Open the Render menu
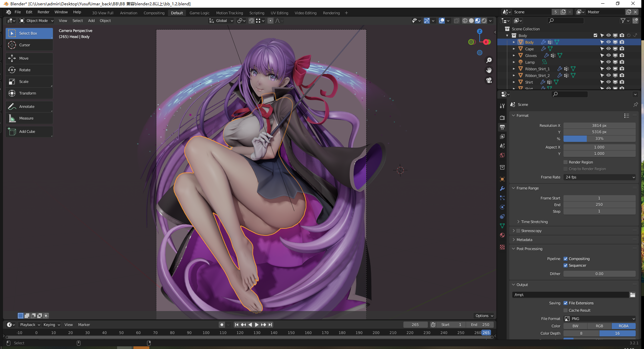Screen dimensions: 644x349 tap(43, 12)
